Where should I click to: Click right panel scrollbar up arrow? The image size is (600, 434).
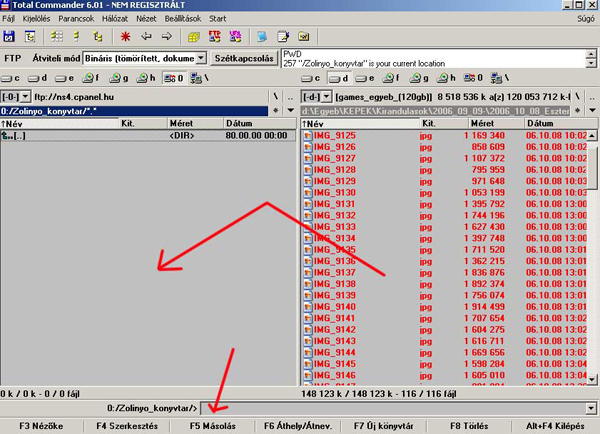pos(592,135)
